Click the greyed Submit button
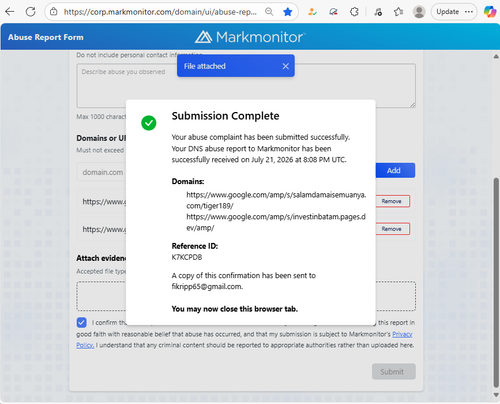The image size is (500, 404). click(x=394, y=372)
